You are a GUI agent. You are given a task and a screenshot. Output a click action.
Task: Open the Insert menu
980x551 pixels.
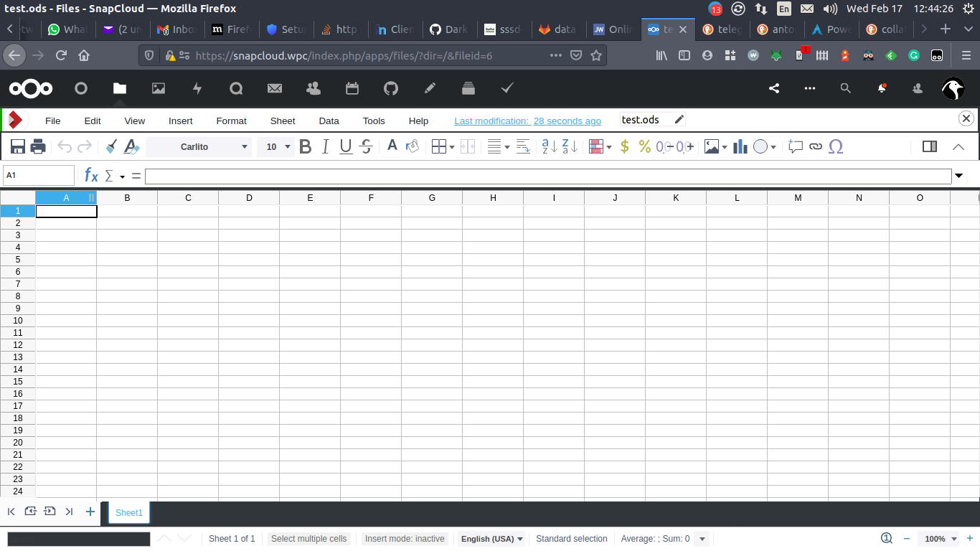(x=181, y=121)
